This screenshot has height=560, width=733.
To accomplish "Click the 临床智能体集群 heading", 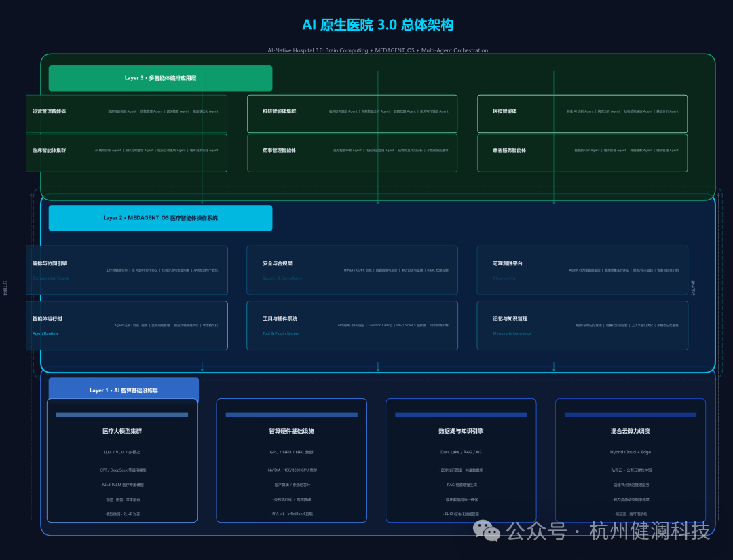I will pyautogui.click(x=49, y=151).
